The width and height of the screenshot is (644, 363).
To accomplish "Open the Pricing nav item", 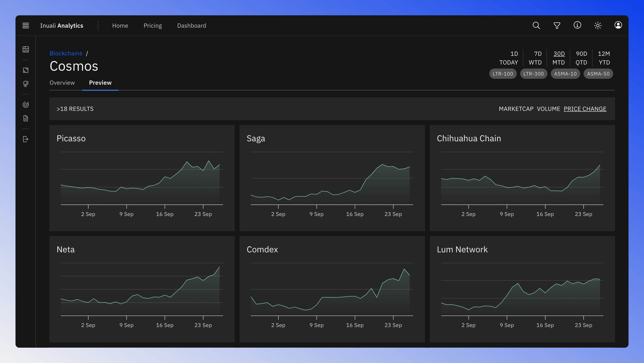I will [153, 26].
